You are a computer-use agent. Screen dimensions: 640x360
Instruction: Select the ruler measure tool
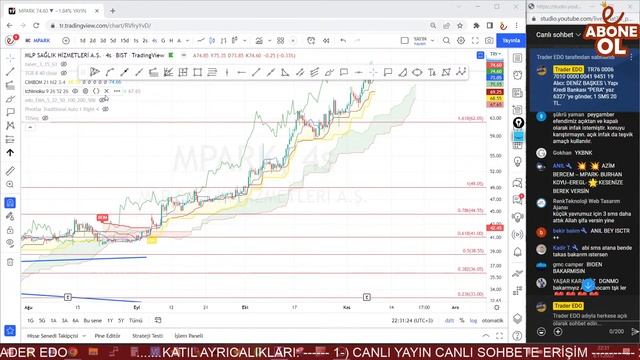(10, 171)
